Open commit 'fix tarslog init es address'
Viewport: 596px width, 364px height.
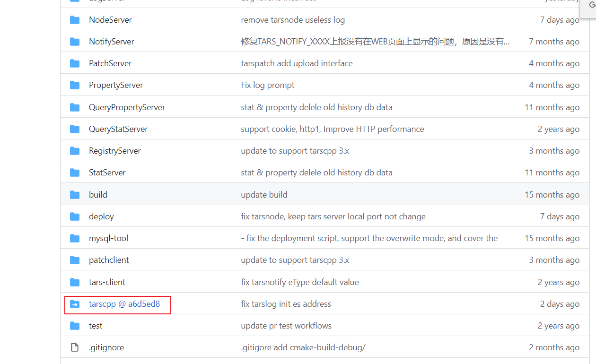point(286,304)
